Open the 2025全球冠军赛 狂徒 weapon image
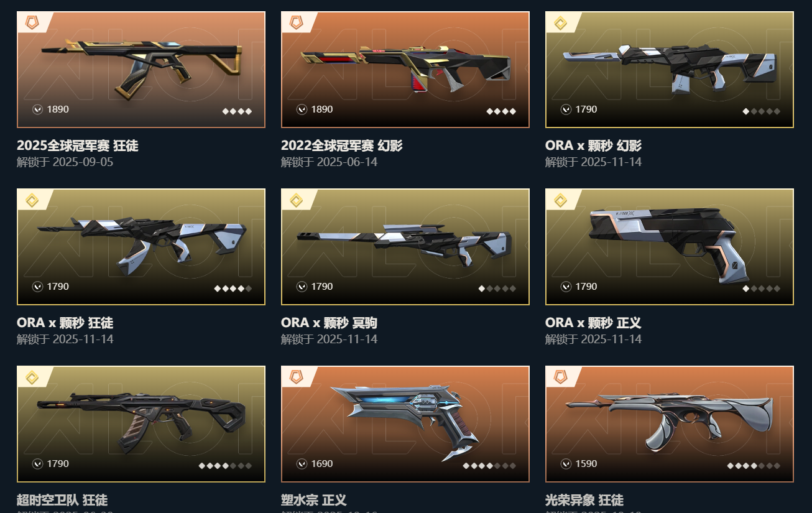This screenshot has height=513, width=812. click(x=141, y=70)
